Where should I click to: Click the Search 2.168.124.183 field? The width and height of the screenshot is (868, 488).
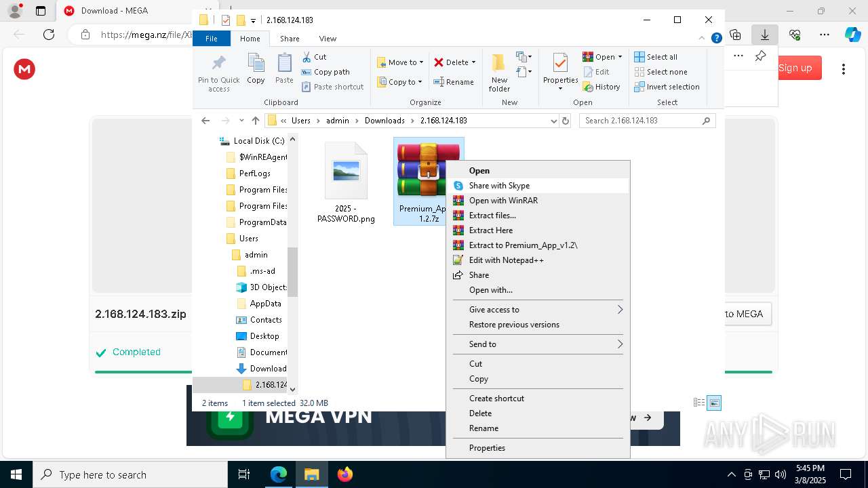tap(647, 121)
